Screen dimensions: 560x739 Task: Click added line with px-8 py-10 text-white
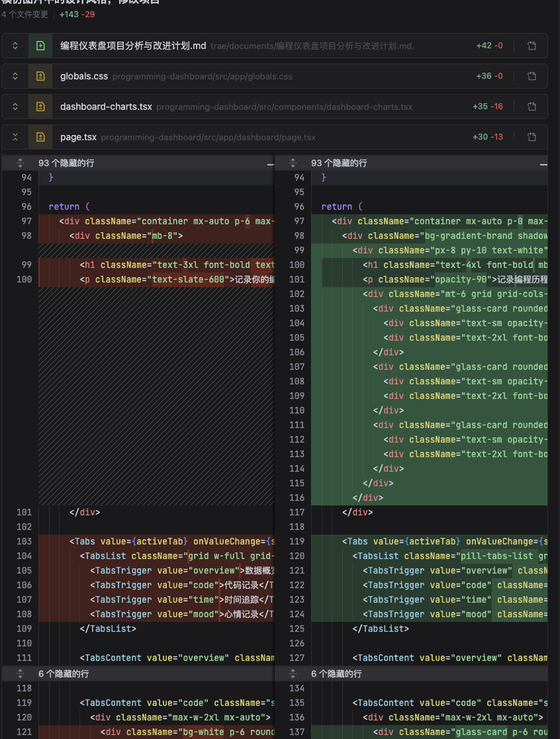point(429,250)
